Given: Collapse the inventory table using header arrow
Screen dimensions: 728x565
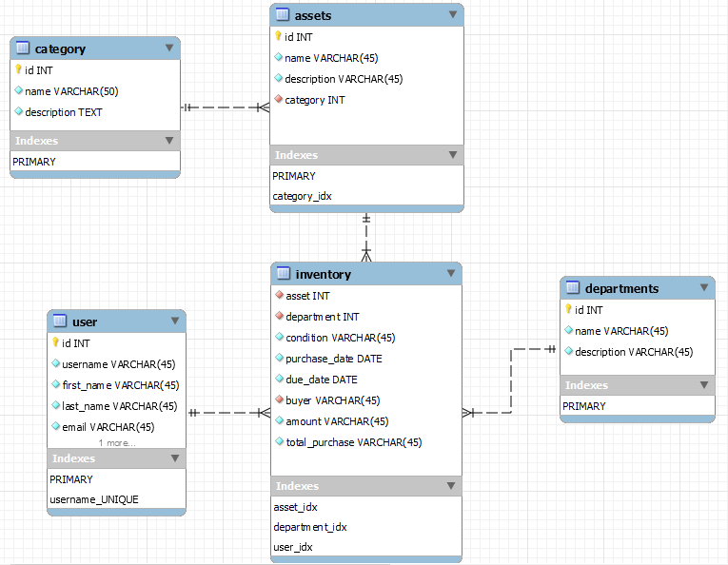Looking at the screenshot, I should (x=451, y=274).
